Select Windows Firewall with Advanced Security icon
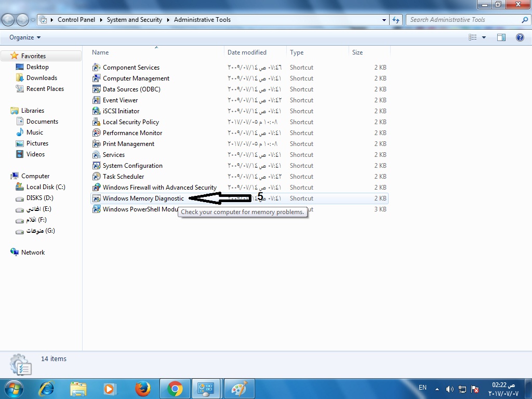532x399 pixels. (x=96, y=187)
